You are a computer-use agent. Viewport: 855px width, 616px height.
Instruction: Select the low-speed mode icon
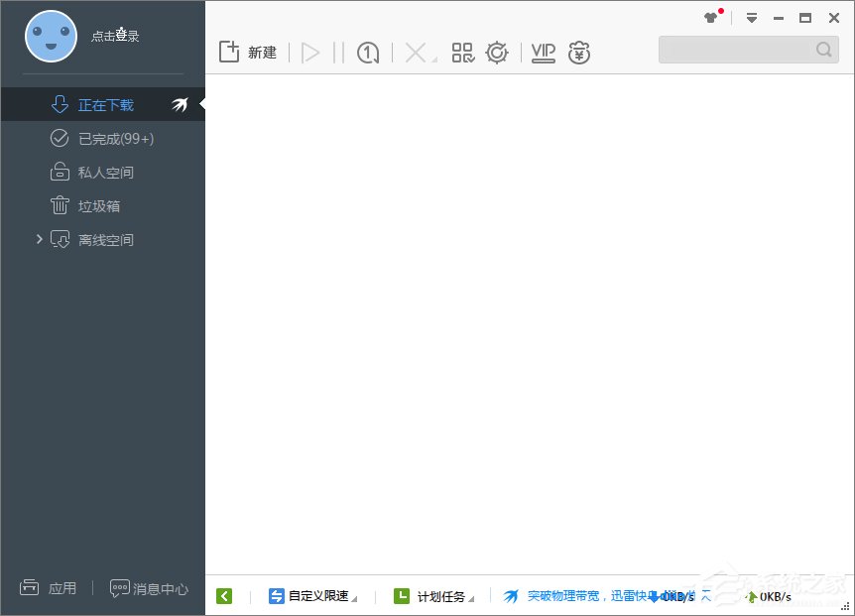(x=367, y=52)
